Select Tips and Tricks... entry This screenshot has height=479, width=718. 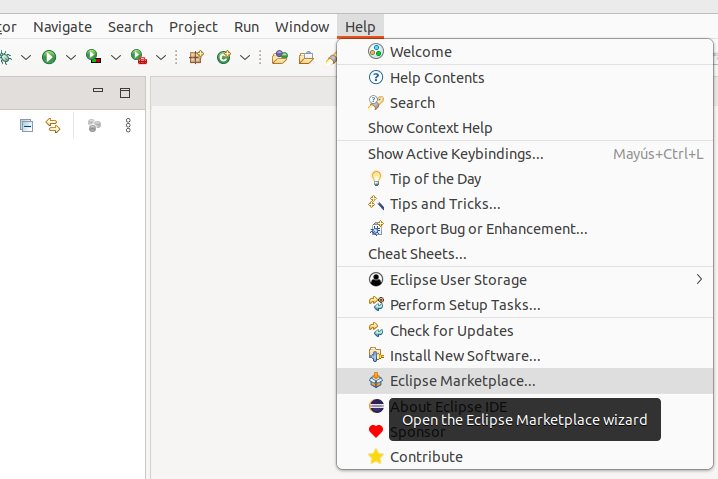tap(525, 204)
